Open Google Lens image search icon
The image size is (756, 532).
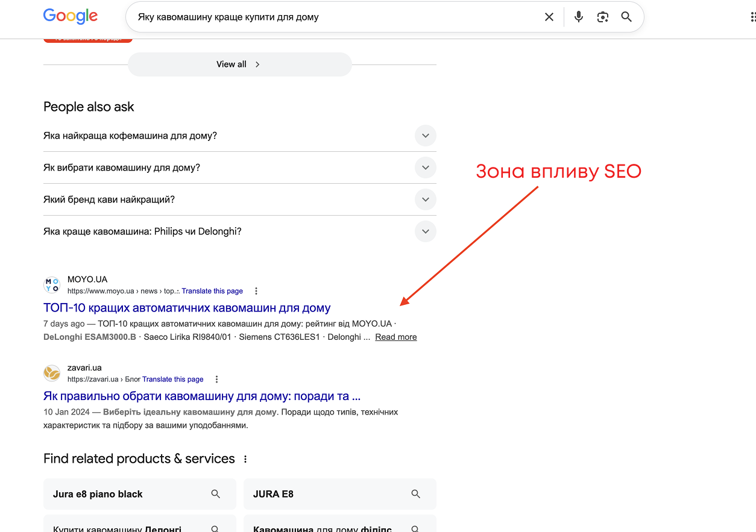[603, 17]
